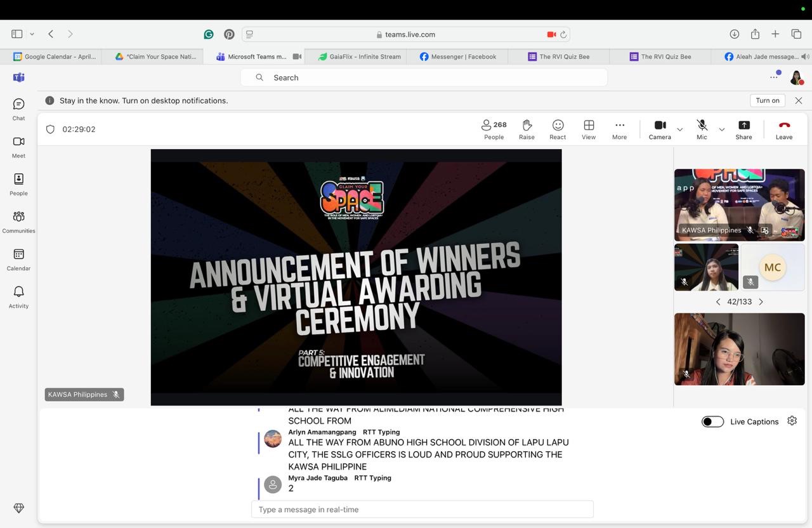This screenshot has height=528, width=812.
Task: Switch to the first RVI Quiz Bee tab
Action: tap(558, 56)
